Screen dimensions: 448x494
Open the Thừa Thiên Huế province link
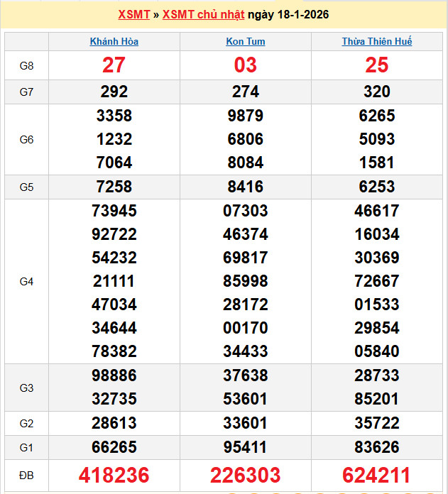pos(376,41)
